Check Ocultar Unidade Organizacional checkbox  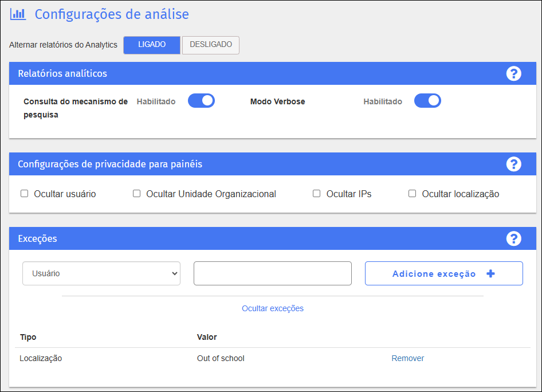(136, 194)
